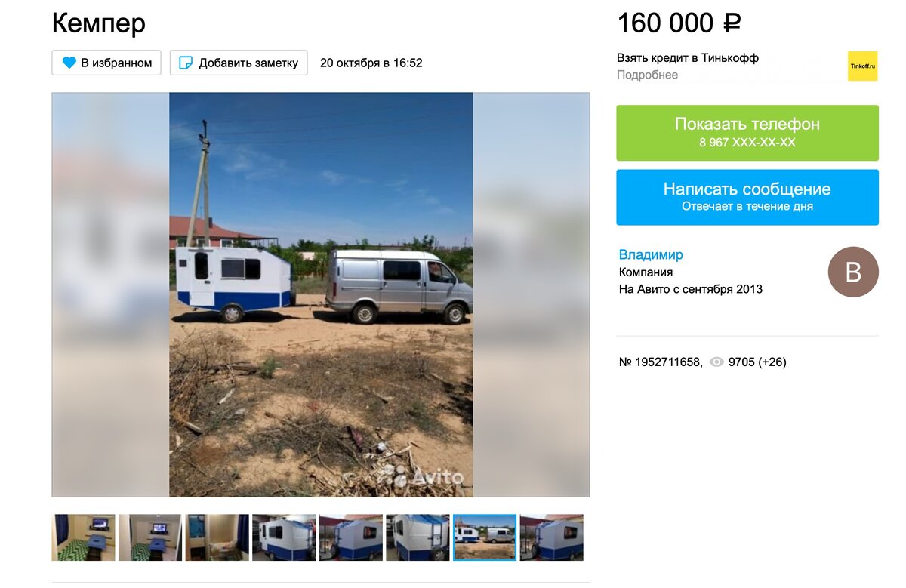
Task: Click Взять кредит в Тинькофф link
Action: pos(688,57)
